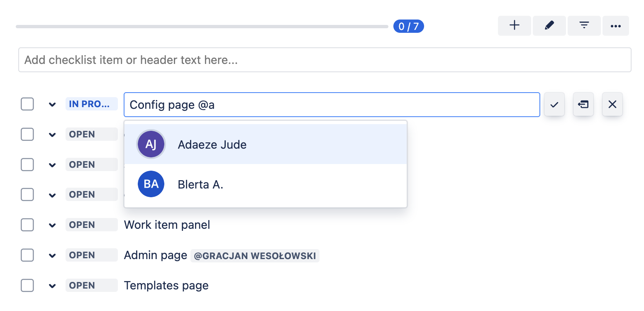The height and width of the screenshot is (311, 644).
Task: Open the three-dots more options menu
Action: (615, 26)
